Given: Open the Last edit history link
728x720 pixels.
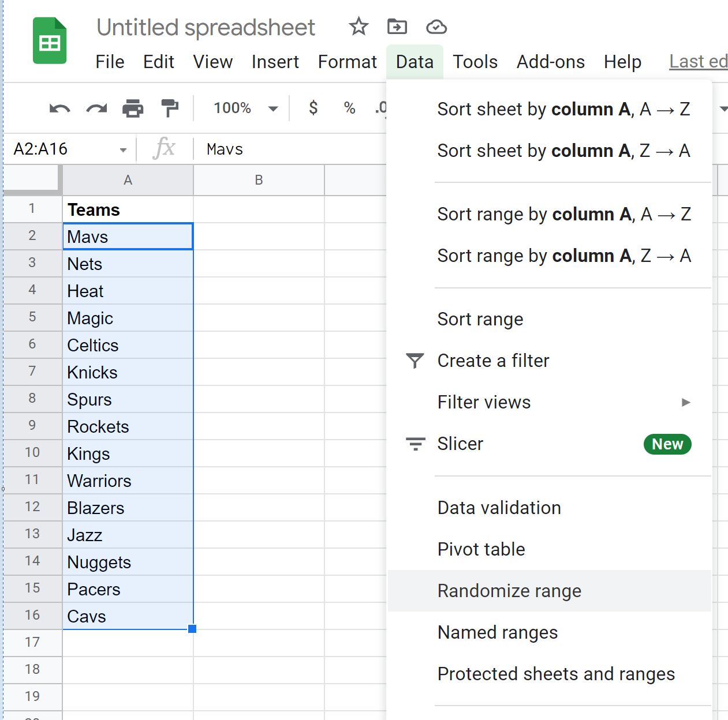Looking at the screenshot, I should (697, 62).
